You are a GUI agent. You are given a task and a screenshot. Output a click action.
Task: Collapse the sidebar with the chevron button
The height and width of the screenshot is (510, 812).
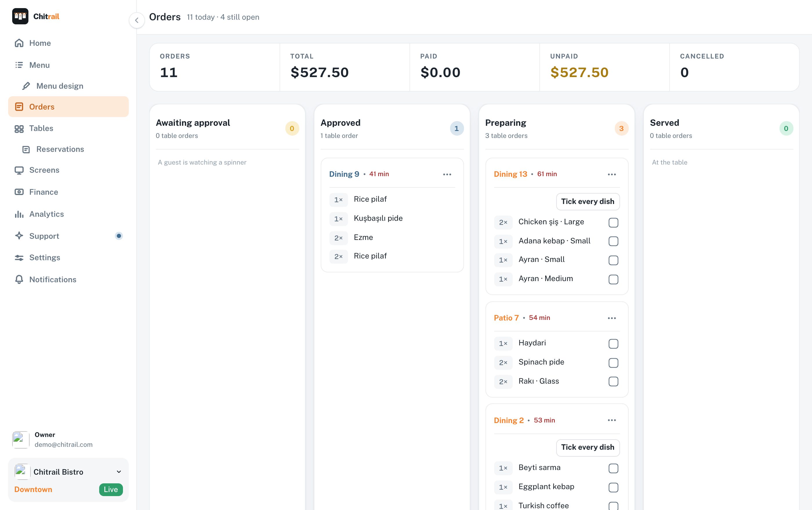pos(137,20)
